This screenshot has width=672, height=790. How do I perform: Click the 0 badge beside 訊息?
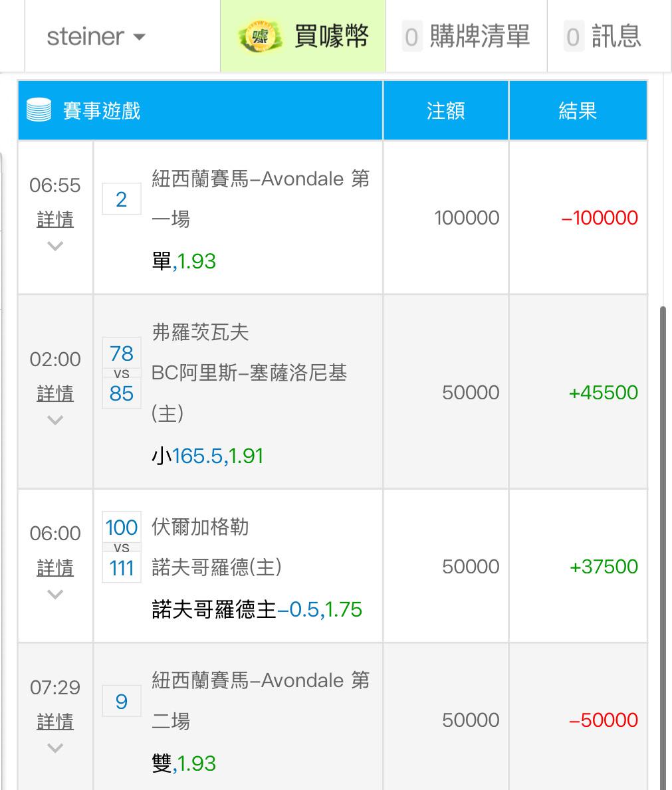pos(573,37)
